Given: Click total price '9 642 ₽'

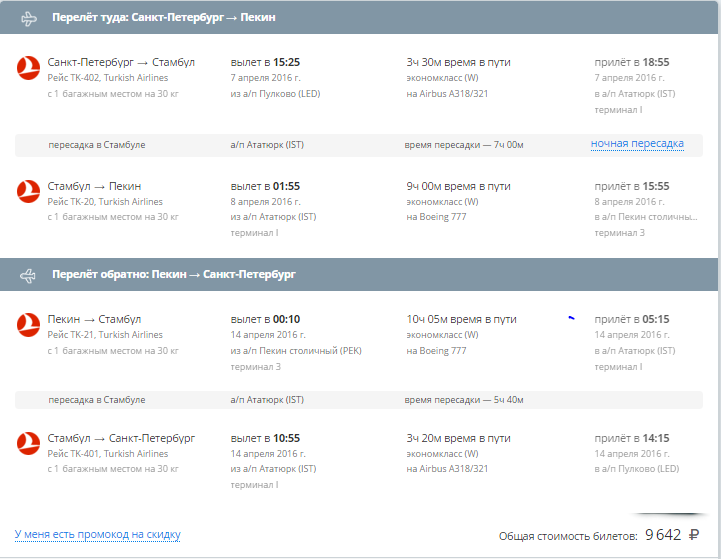Looking at the screenshot, I should coord(672,535).
